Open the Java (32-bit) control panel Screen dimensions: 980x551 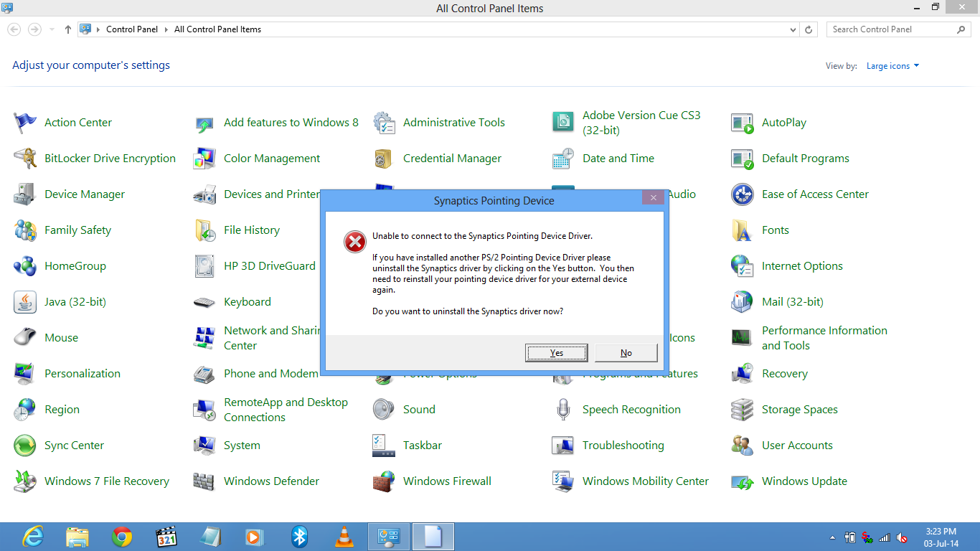click(75, 301)
